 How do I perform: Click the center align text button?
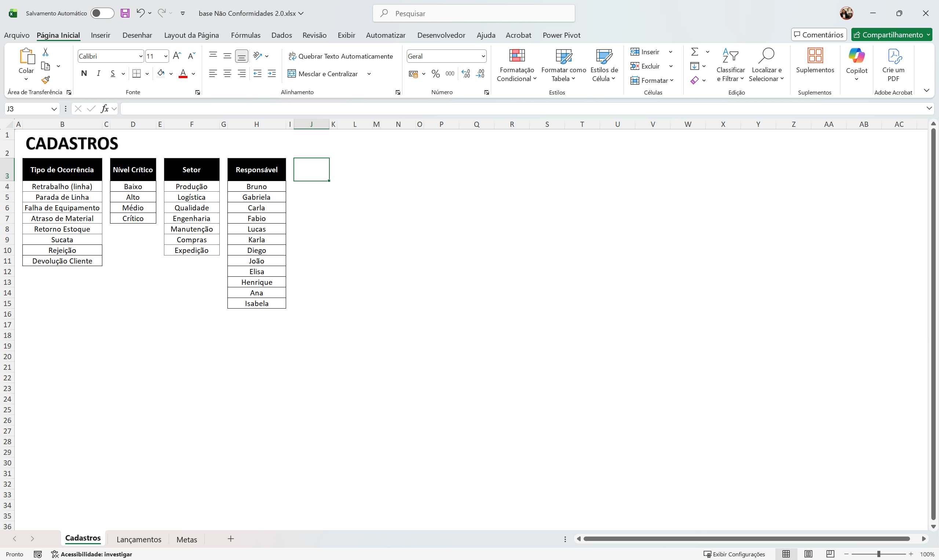tap(227, 73)
